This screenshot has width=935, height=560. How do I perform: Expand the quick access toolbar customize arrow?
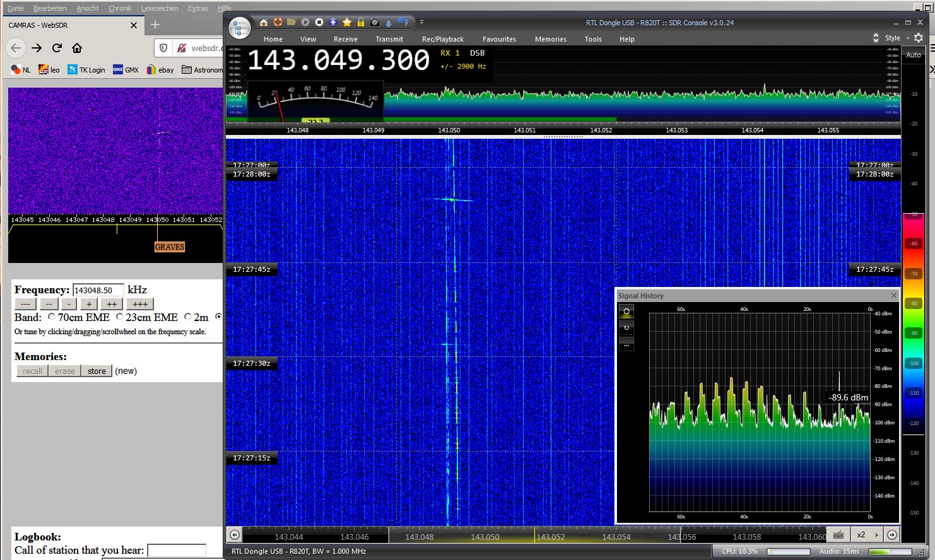tap(422, 22)
